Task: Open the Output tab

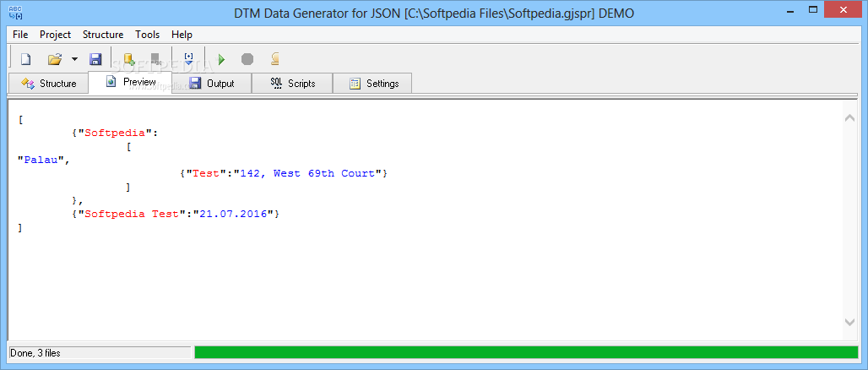Action: coord(211,84)
